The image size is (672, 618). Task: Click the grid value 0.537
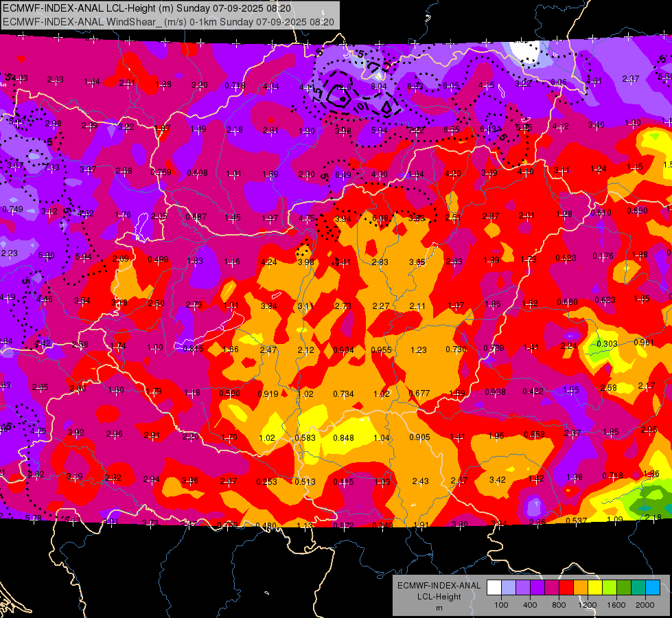coord(577,520)
